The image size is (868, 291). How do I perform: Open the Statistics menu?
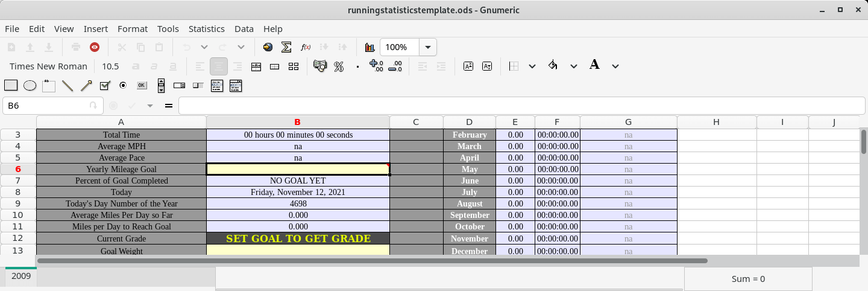206,29
